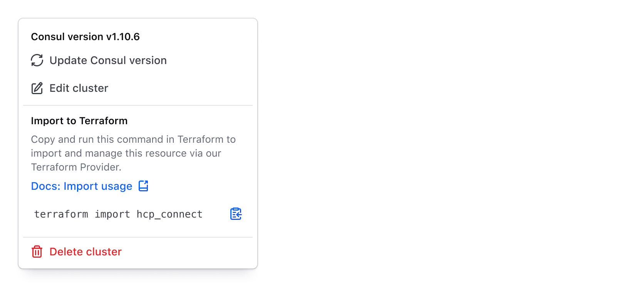Screen dimensions: 644x287
Task: Click the divider below Edit cluster
Action: (138, 105)
